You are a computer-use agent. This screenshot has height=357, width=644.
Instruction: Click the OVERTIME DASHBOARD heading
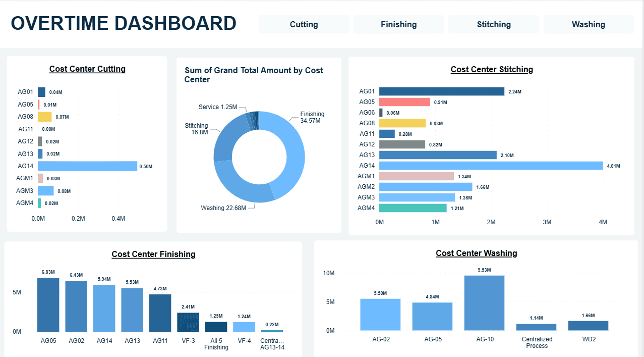point(124,24)
